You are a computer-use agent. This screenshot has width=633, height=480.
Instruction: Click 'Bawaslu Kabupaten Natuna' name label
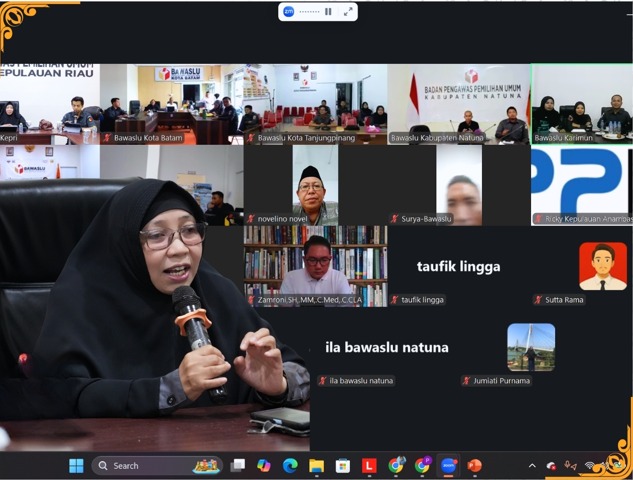(437, 138)
